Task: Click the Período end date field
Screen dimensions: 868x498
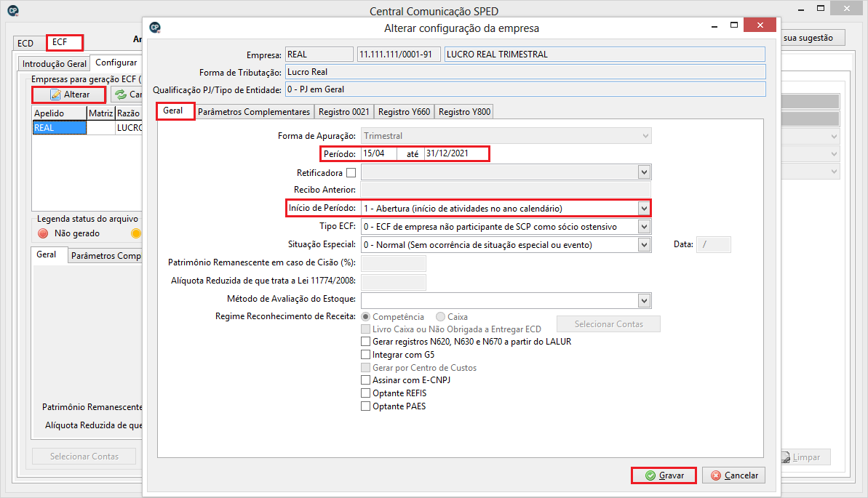Action: pos(456,153)
